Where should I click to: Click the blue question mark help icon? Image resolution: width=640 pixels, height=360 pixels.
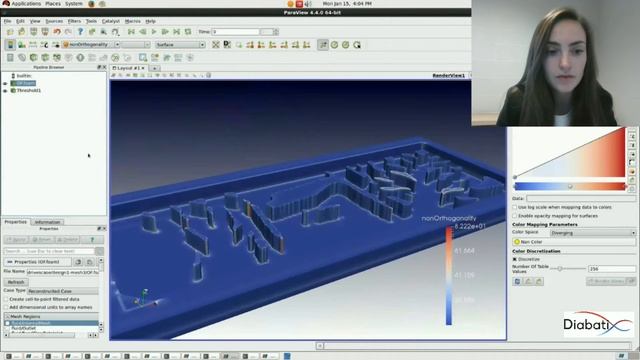click(80, 32)
